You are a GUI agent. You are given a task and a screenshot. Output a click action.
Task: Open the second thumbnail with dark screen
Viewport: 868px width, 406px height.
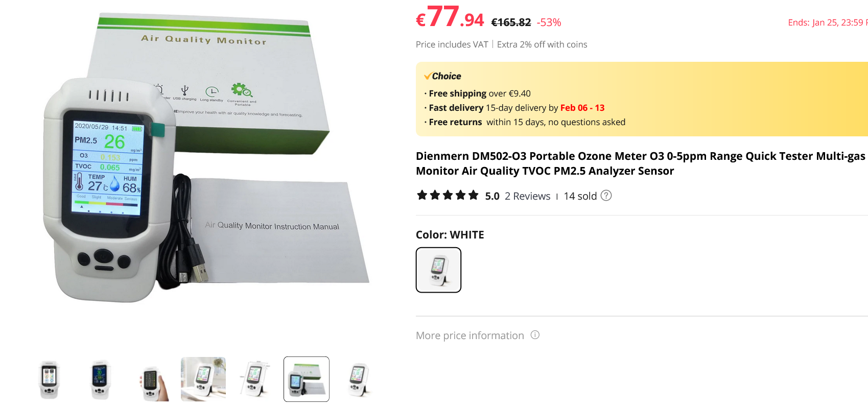tap(101, 379)
